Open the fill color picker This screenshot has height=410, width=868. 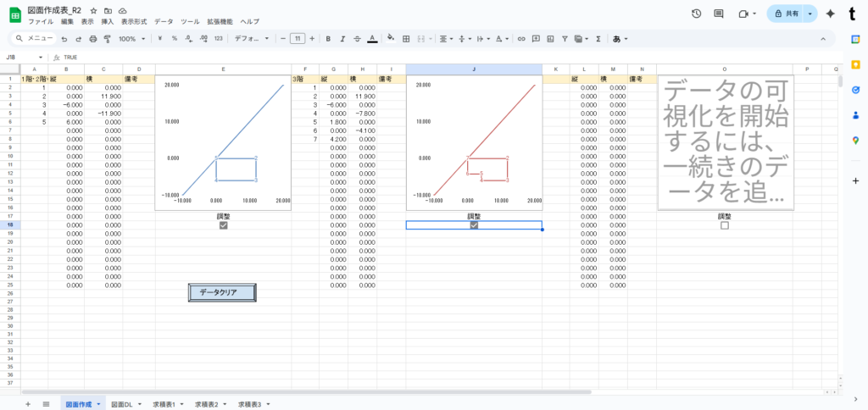(390, 39)
